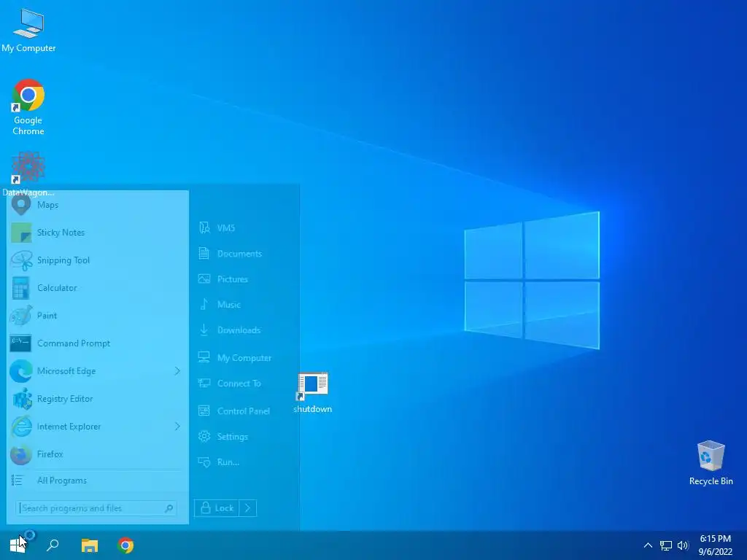Select the shutdown desktop shortcut
This screenshot has height=560, width=747.
pyautogui.click(x=312, y=393)
